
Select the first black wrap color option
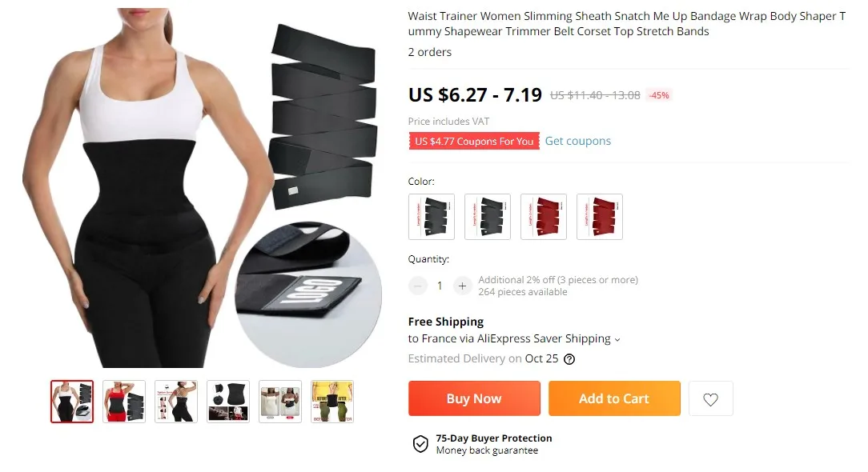tap(432, 216)
